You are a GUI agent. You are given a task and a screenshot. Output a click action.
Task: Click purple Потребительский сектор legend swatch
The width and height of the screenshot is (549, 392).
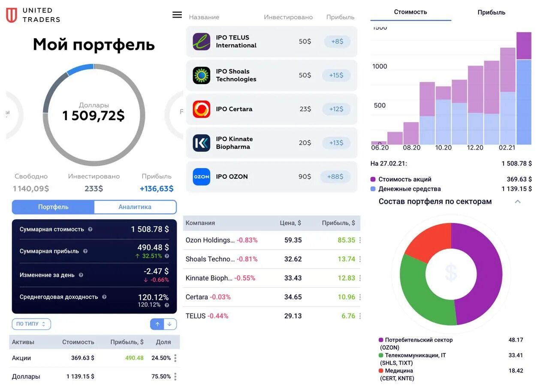coord(381,340)
